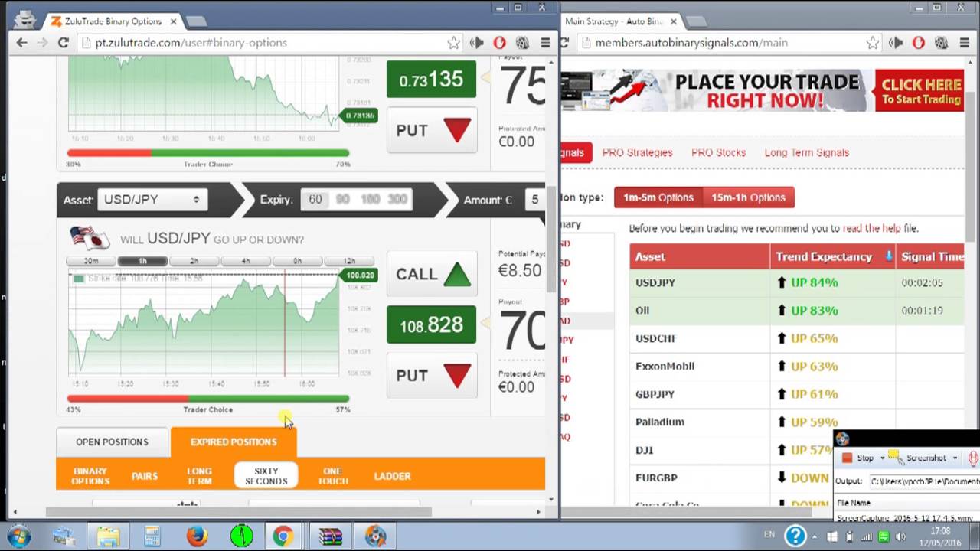Screen dimensions: 980x551
Task: Open the Long Term Signals tab
Action: click(806, 152)
